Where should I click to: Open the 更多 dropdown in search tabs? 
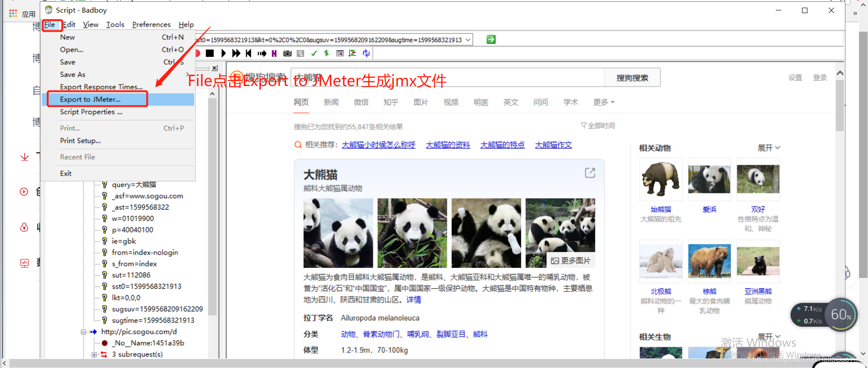click(604, 102)
